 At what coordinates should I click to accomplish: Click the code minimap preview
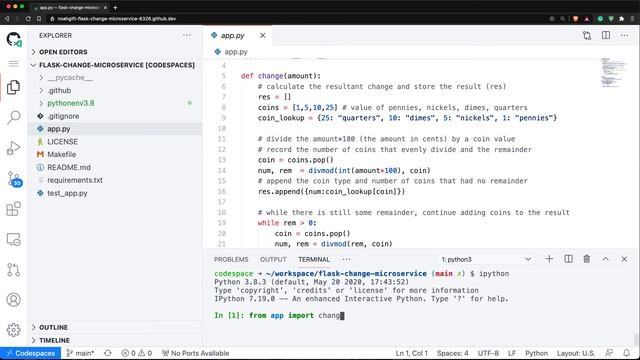tap(613, 73)
